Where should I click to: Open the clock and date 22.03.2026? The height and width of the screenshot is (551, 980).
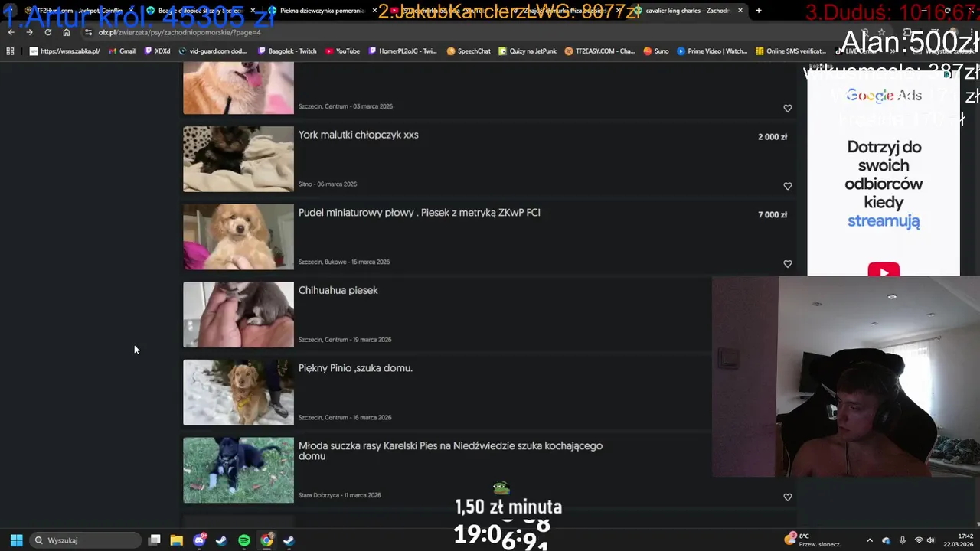pos(959,540)
